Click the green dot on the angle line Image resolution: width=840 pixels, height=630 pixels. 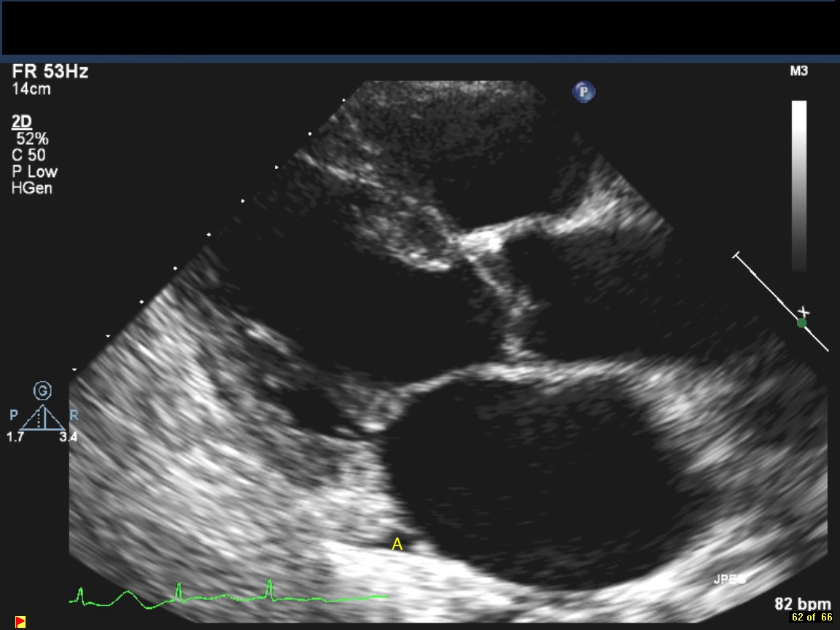tap(801, 322)
